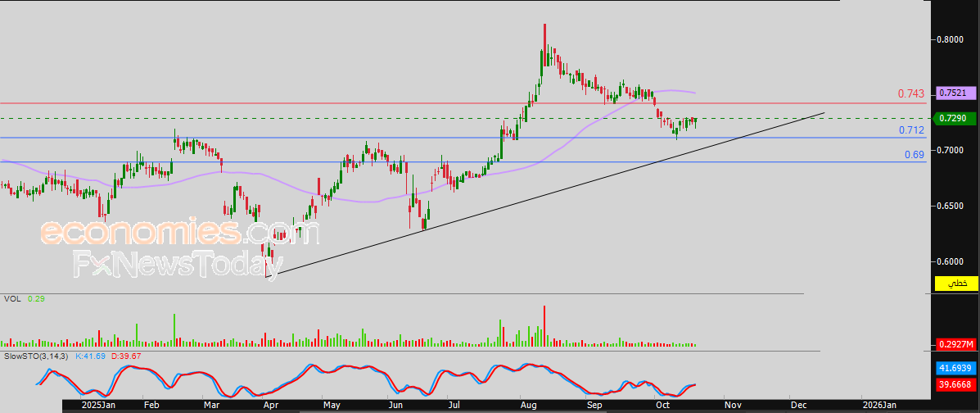The image size is (980, 413).
Task: Click the red 39.6668 stochastic D tag
Action: coord(953,384)
